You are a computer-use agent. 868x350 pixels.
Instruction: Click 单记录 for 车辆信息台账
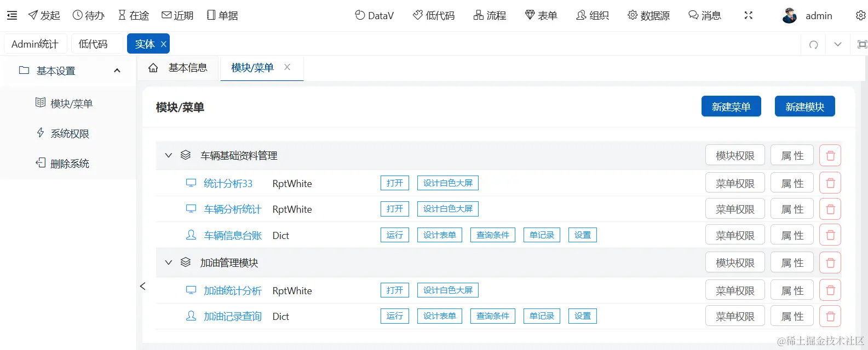tap(542, 235)
